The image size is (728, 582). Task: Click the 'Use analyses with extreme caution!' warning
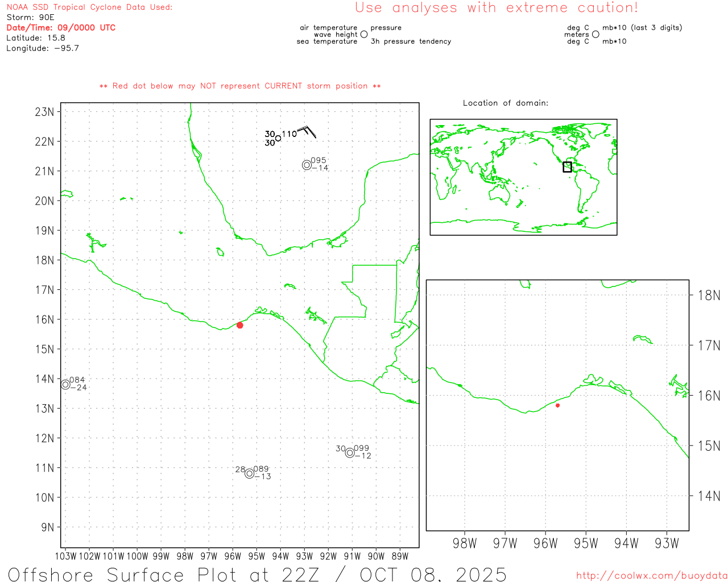(497, 8)
